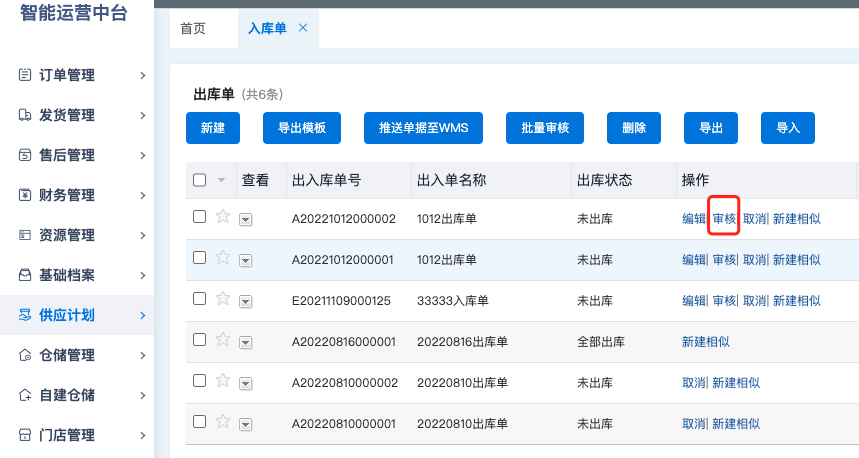The width and height of the screenshot is (859, 458).
Task: Click 取消 for order A20220810000002
Action: (694, 382)
